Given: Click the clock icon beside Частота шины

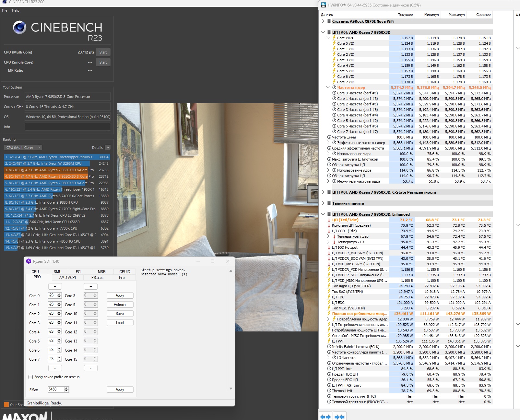Looking at the screenshot, I should click(329, 137).
